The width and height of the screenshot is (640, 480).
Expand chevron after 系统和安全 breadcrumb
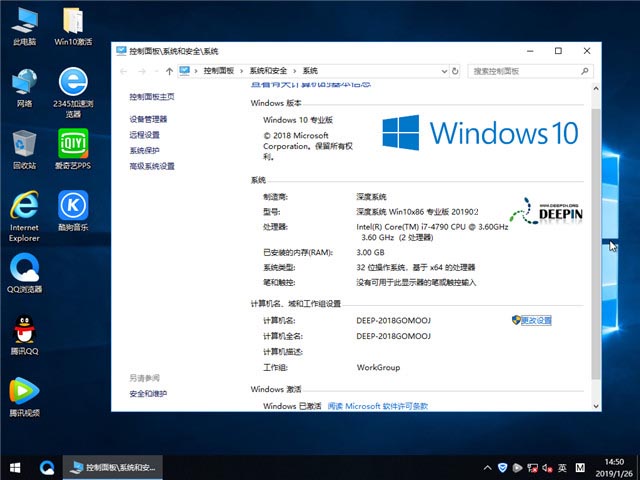(295, 71)
